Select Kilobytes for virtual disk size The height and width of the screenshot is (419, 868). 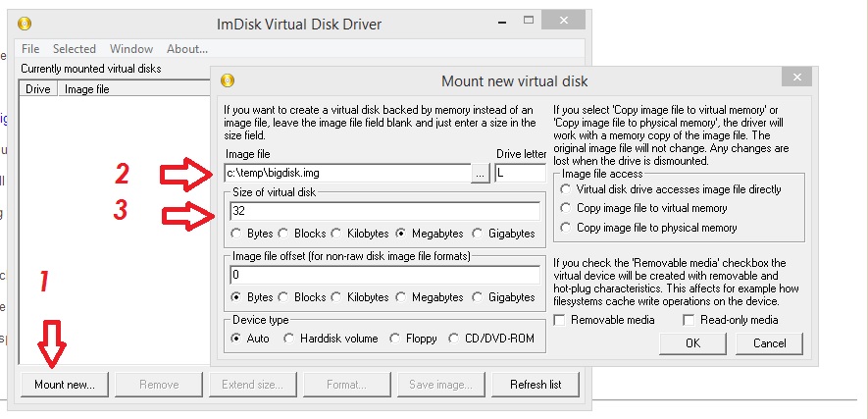[x=360, y=234]
